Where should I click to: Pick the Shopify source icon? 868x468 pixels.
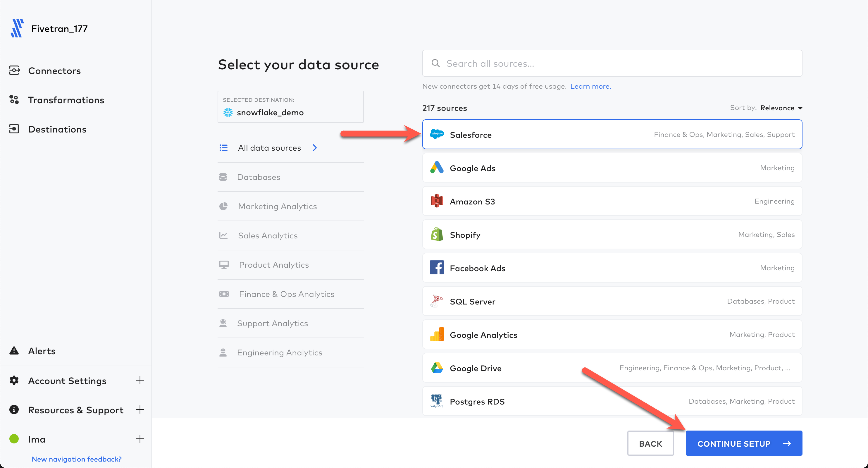[437, 235]
